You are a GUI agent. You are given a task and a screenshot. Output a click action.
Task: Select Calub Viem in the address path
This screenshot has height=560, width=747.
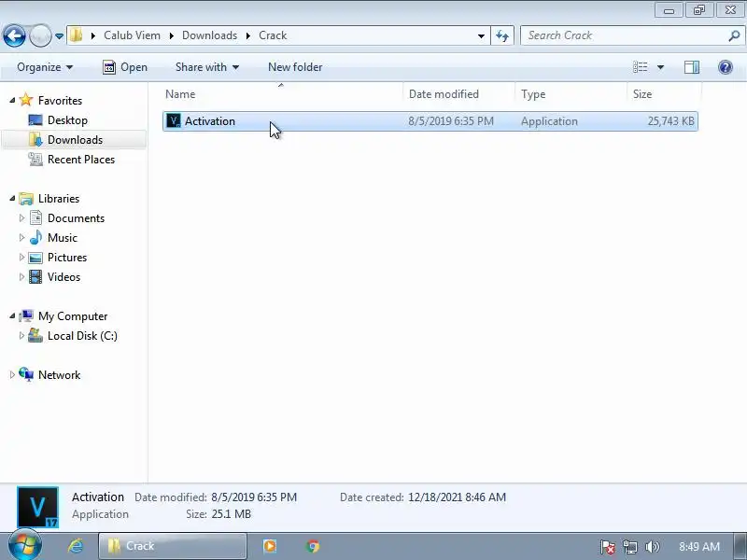[132, 35]
